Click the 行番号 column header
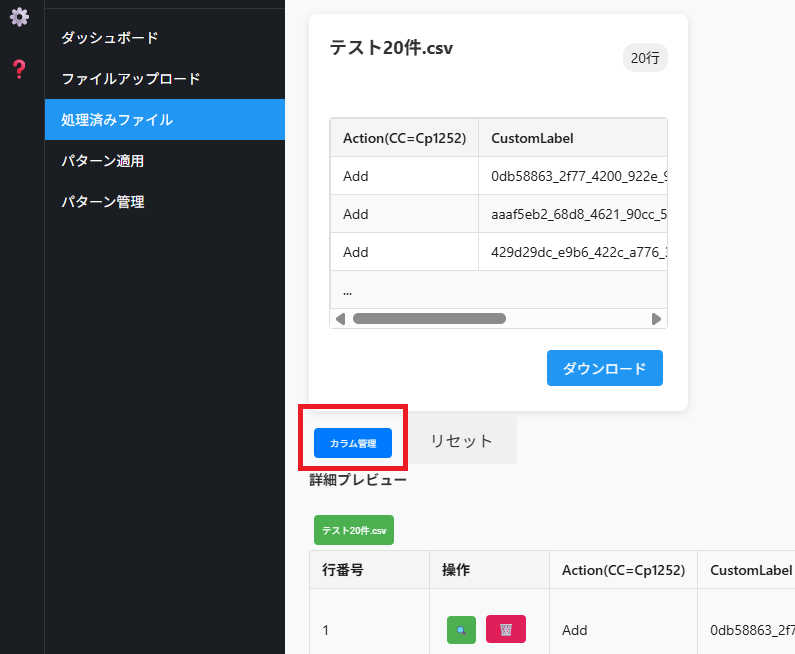 342,570
